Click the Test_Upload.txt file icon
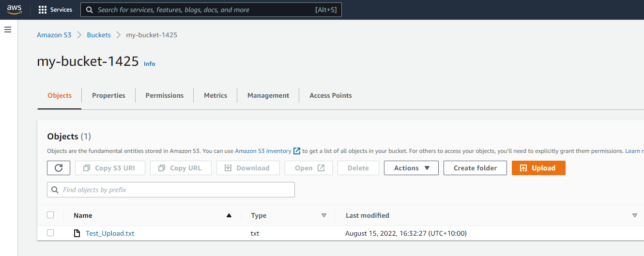Image resolution: width=644 pixels, height=256 pixels. tap(77, 233)
